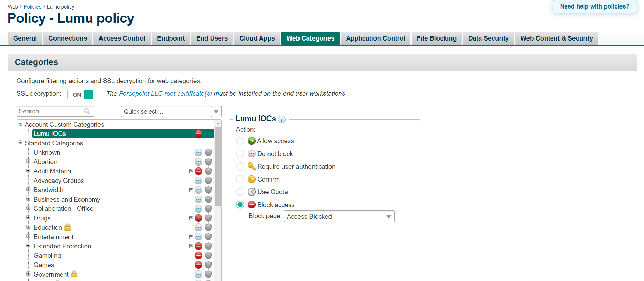Switch to the Access Control tab

[122, 38]
